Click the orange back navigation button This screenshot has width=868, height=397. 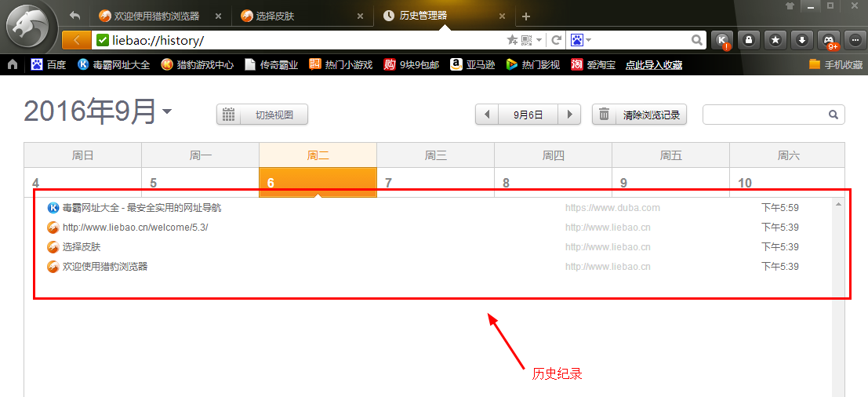[x=76, y=40]
